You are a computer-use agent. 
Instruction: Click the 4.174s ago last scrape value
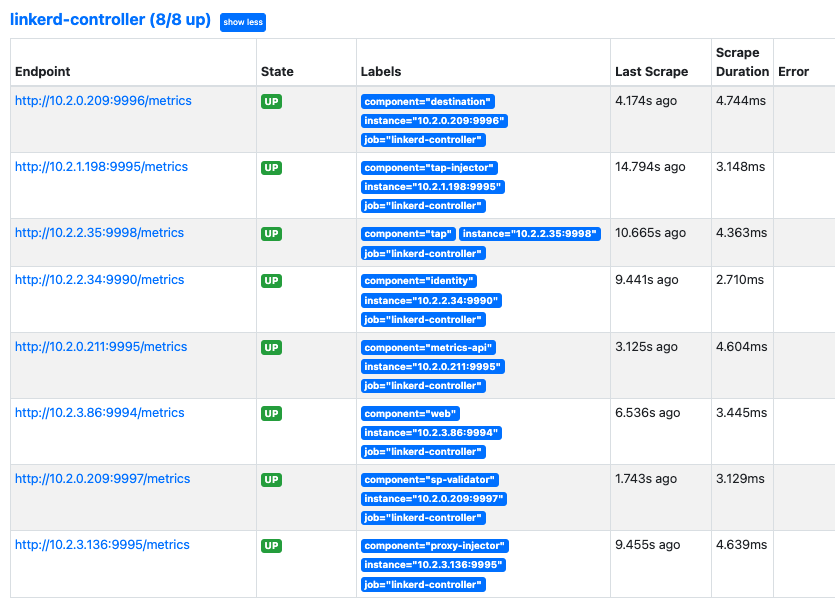tap(646, 101)
